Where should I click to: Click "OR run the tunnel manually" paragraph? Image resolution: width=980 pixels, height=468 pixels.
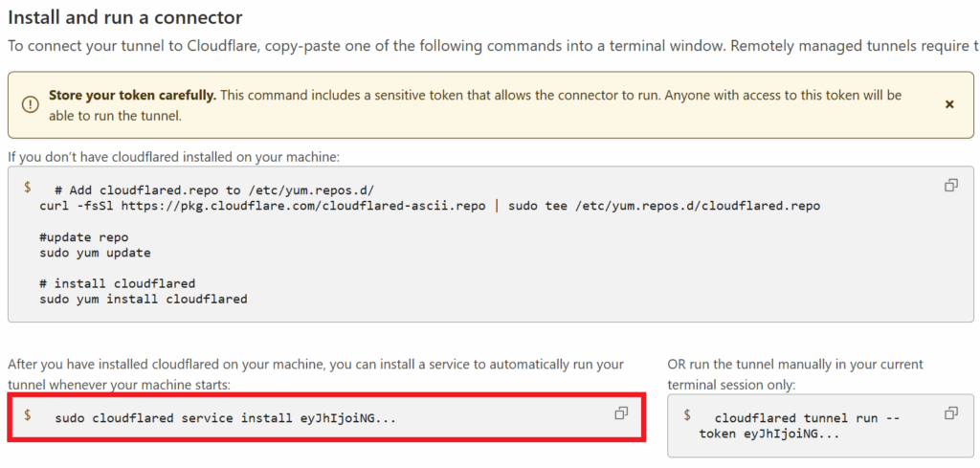click(795, 375)
